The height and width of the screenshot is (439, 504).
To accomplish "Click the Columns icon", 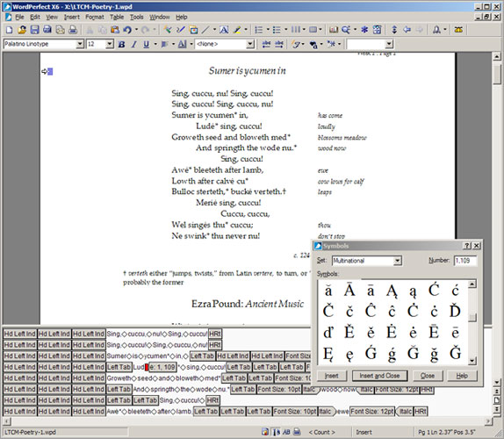I will pos(295,30).
